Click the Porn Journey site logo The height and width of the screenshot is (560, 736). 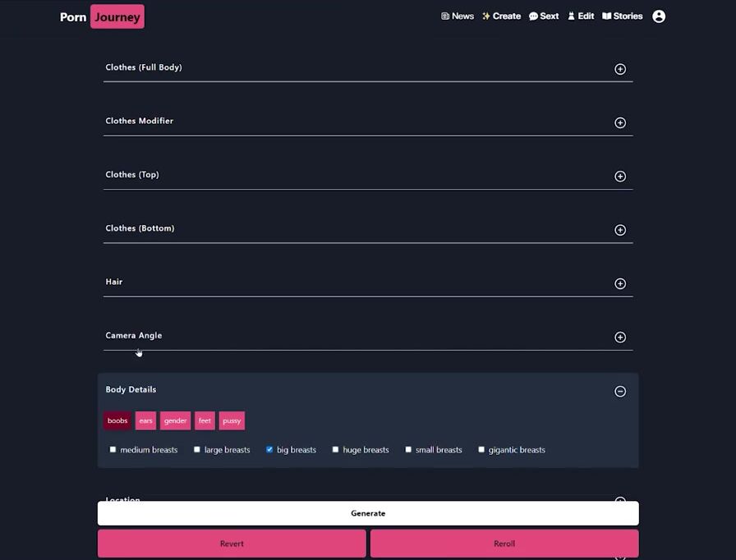click(102, 17)
